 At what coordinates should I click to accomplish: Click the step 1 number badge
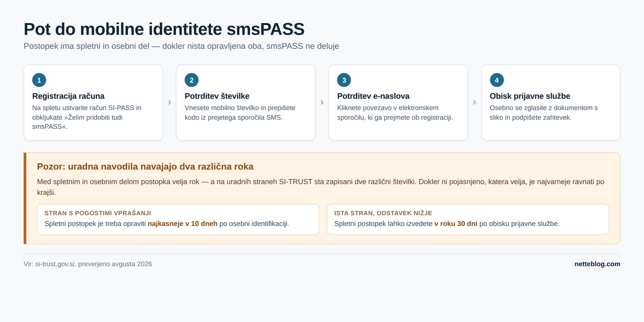point(39,80)
